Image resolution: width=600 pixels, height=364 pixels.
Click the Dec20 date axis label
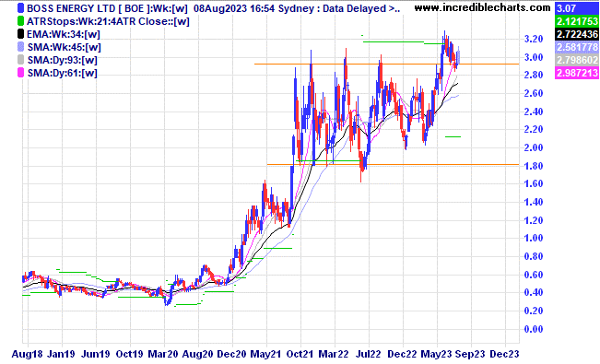click(231, 355)
